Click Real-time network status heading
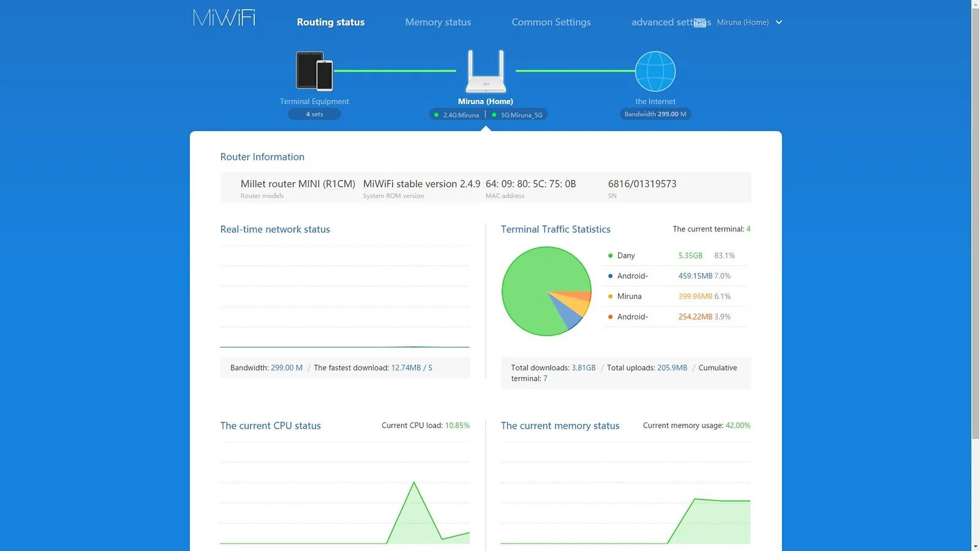This screenshot has width=980, height=551. tap(275, 230)
